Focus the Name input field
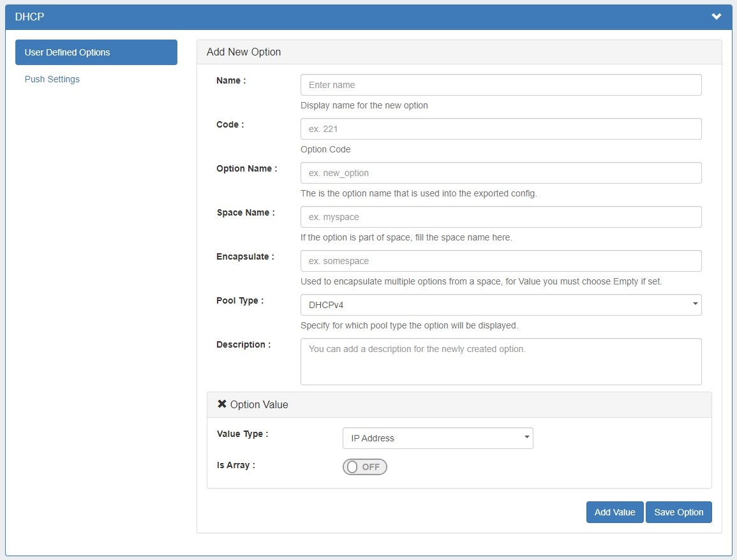 tap(500, 85)
